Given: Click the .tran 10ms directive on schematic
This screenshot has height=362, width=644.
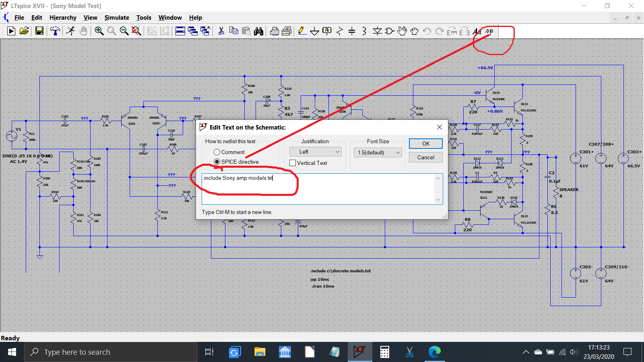Looking at the screenshot, I should [323, 286].
